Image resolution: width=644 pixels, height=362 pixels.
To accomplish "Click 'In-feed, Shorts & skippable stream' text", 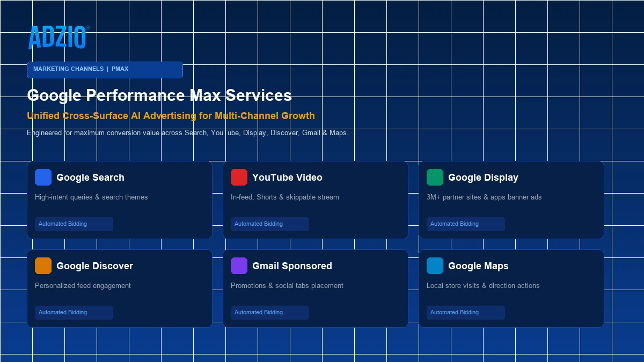I will [x=285, y=197].
